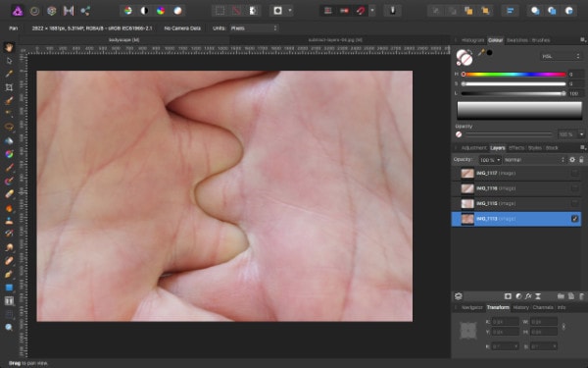Click the Deselect icon in the toolbar

(x=236, y=11)
